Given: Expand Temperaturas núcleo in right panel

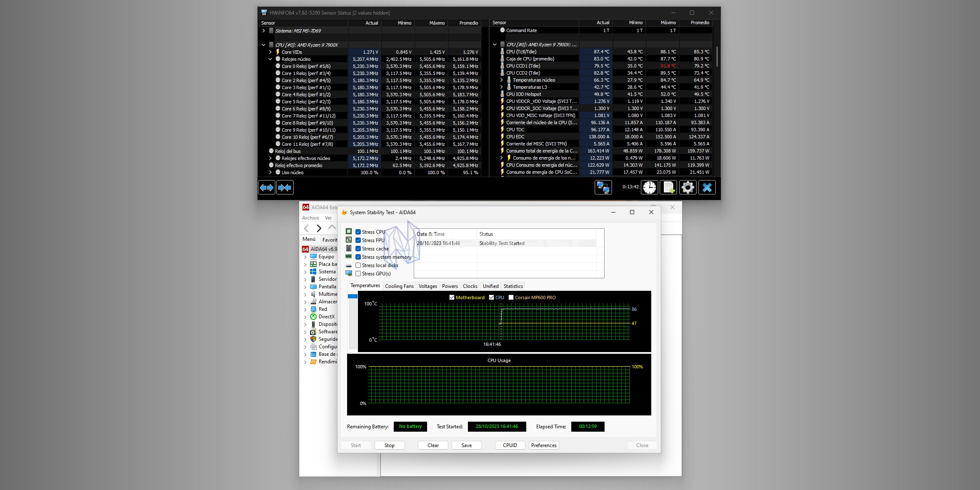Looking at the screenshot, I should (x=501, y=80).
